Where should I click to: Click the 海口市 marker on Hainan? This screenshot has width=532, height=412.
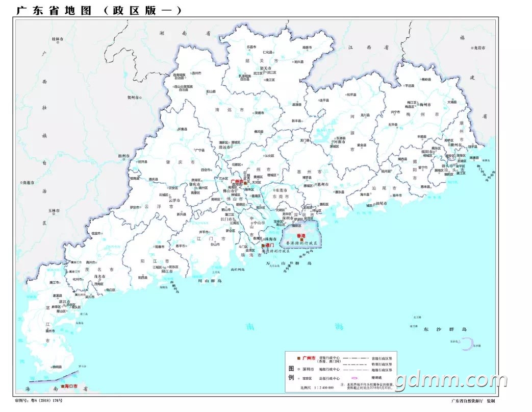(62, 386)
